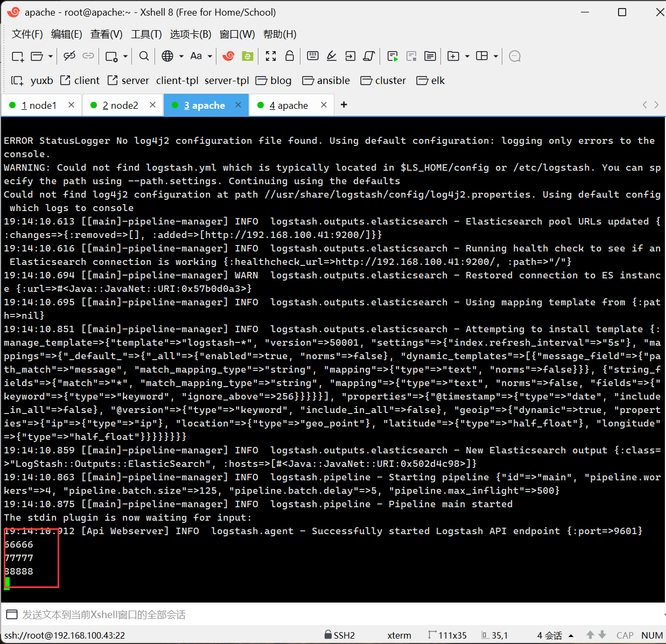Open the 窗口(W) menu
The height and width of the screenshot is (644, 666).
point(237,34)
